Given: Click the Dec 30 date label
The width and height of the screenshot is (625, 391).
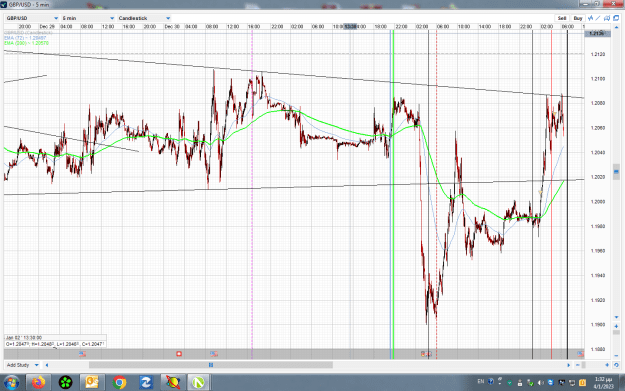Looking at the screenshot, I should [172, 26].
